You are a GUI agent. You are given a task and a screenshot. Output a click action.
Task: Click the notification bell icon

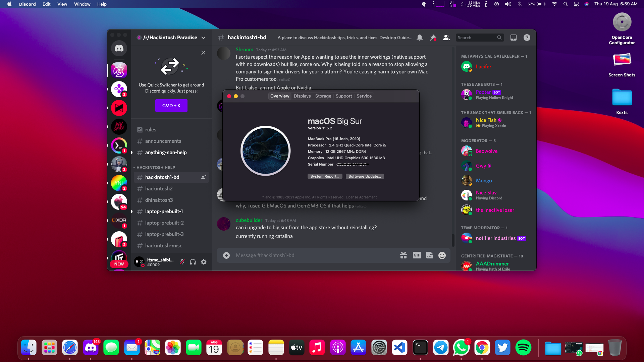420,38
